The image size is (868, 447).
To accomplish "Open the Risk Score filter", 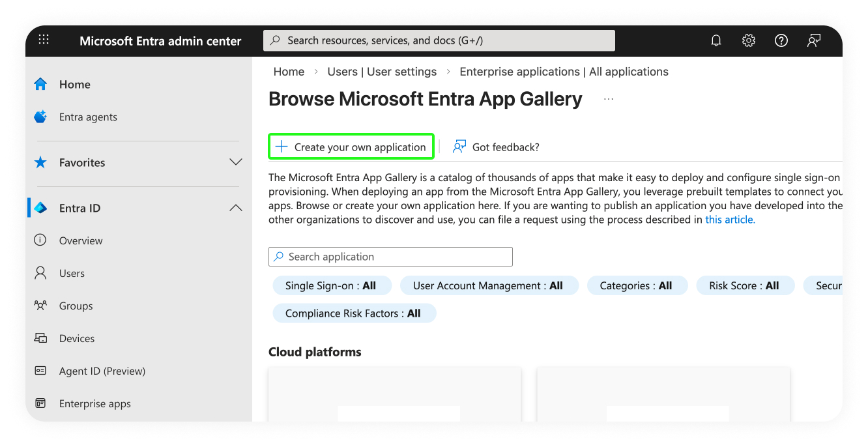I will pos(744,285).
